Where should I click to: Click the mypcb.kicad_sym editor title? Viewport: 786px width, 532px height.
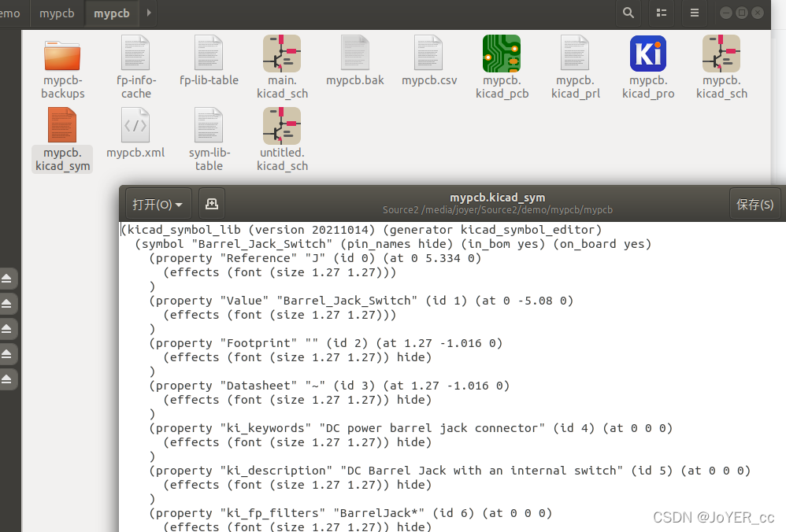point(497,198)
